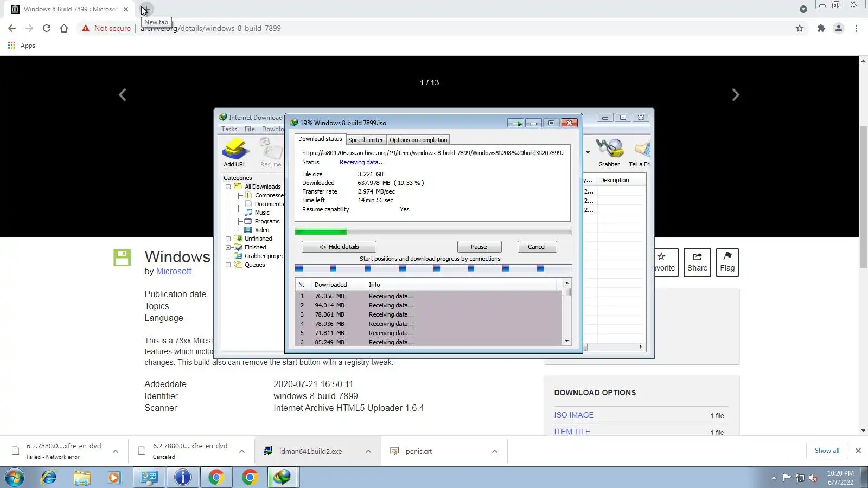Select connection row with 94.014 MB
The image size is (868, 488).
429,305
